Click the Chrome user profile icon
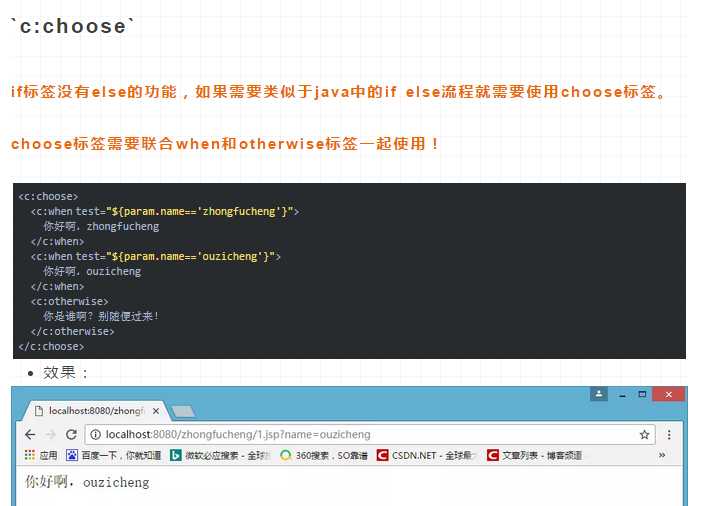 click(599, 394)
